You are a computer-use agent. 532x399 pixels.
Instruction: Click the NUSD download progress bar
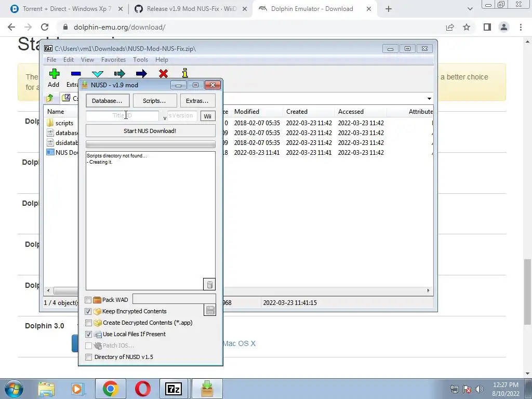[x=150, y=144]
